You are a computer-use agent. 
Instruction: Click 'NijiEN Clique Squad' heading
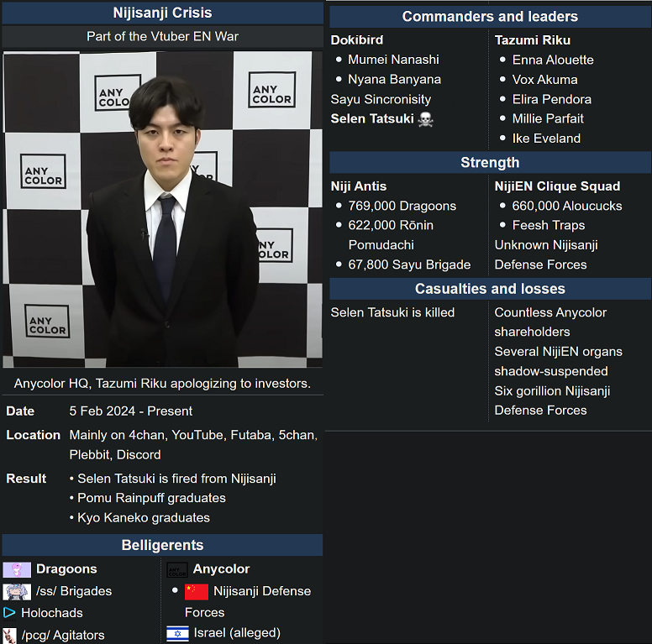(x=558, y=186)
